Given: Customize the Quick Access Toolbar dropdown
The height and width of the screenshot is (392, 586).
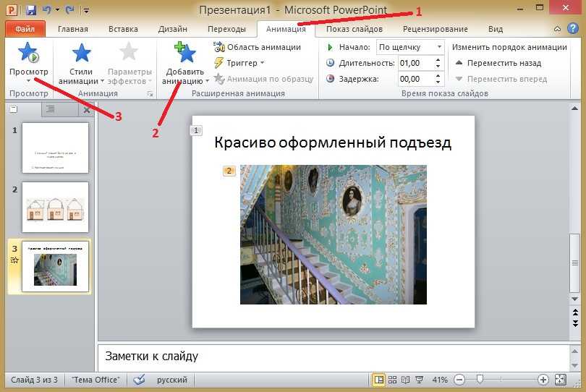Looking at the screenshot, I should [86, 10].
